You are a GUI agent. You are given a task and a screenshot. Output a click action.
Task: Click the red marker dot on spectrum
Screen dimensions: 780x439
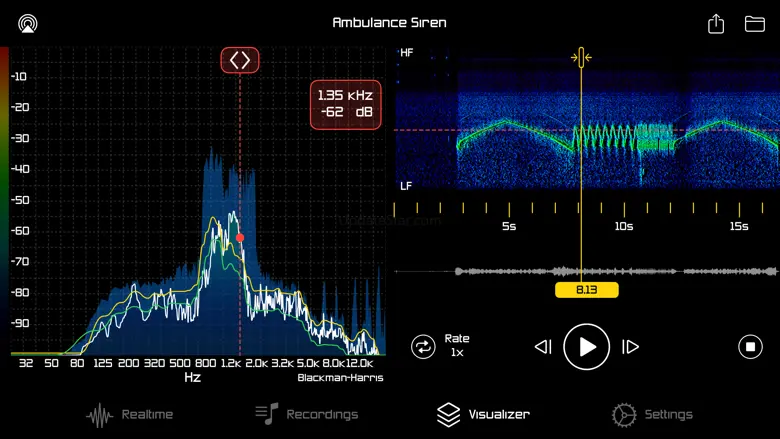[x=240, y=238]
